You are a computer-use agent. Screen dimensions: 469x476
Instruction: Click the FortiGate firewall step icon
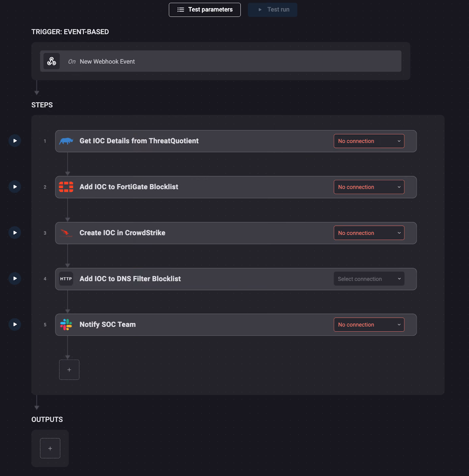[66, 187]
